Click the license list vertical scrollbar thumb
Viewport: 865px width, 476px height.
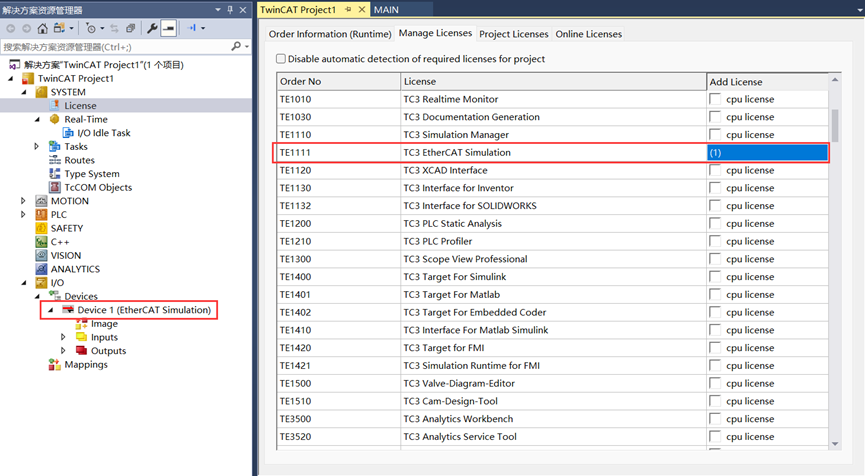835,125
